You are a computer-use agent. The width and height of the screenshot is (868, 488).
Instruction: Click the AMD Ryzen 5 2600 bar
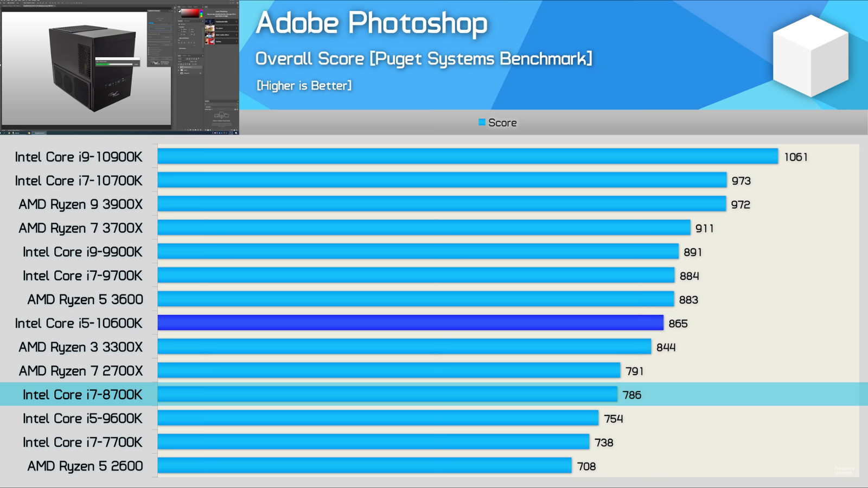(365, 466)
